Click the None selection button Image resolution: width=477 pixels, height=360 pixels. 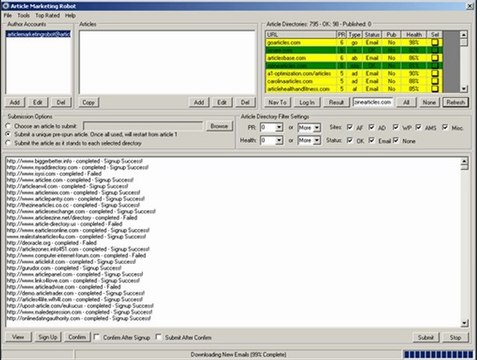(x=429, y=102)
